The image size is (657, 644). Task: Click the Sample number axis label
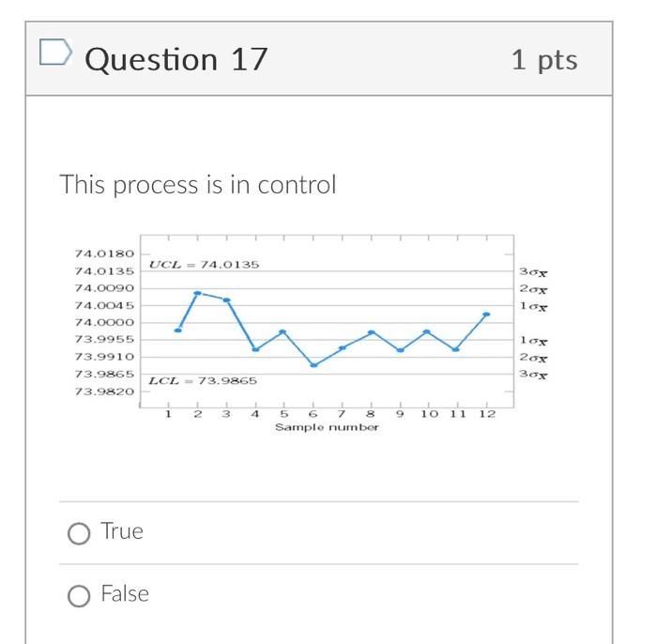(327, 427)
